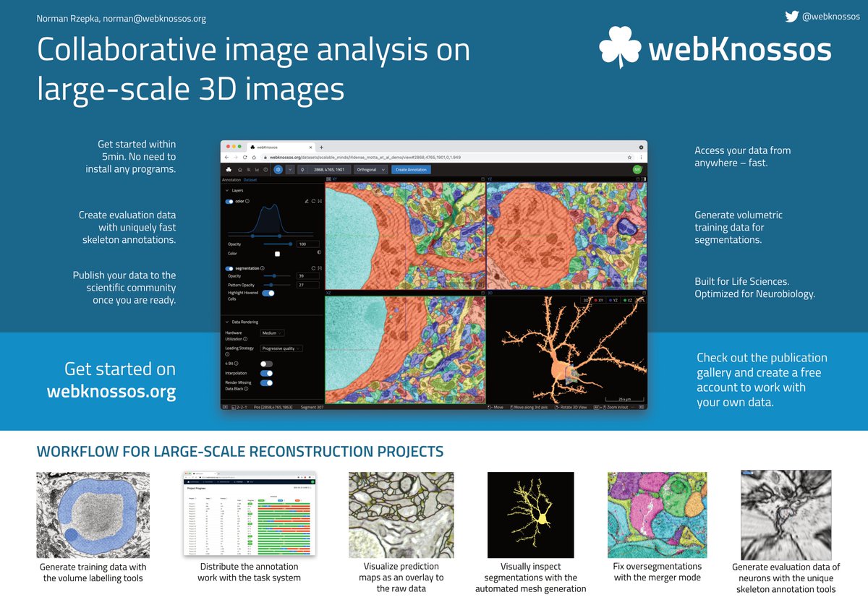Switch to the Dataset tab
The width and height of the screenshot is (868, 613).
pos(250,179)
